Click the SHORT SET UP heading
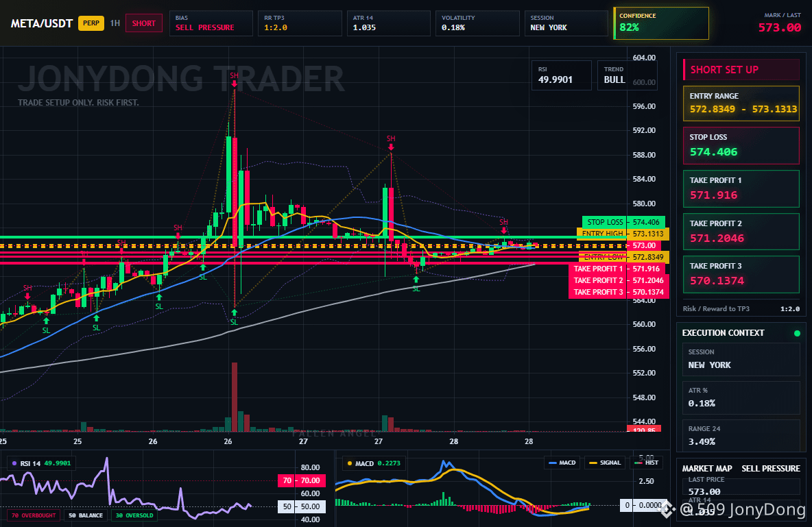812x527 pixels. click(741, 70)
